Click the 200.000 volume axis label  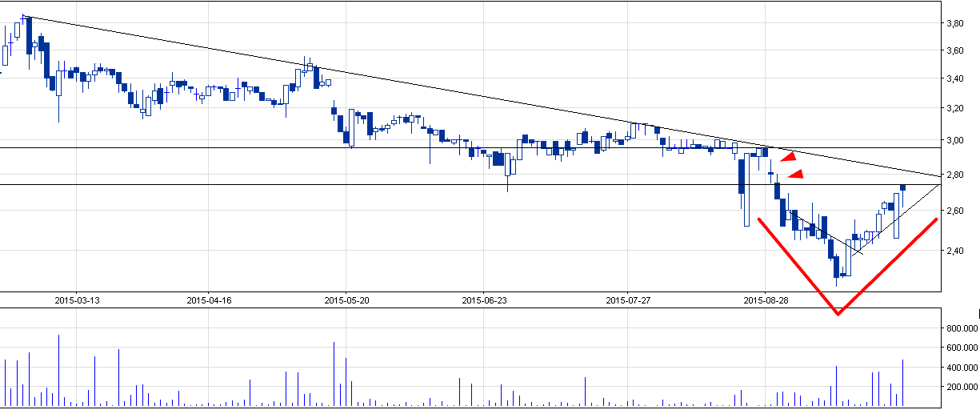pos(958,387)
